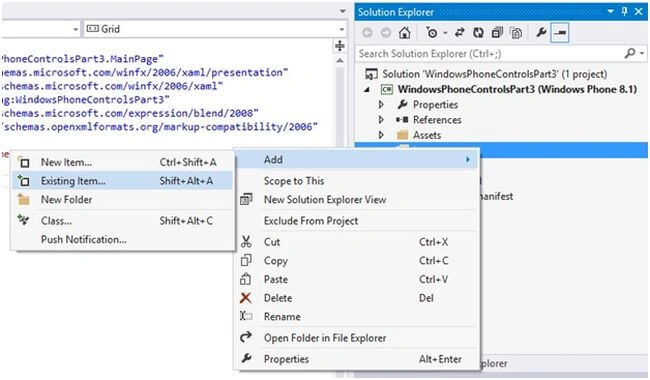
Task: Select the Assets folder
Action: click(427, 135)
